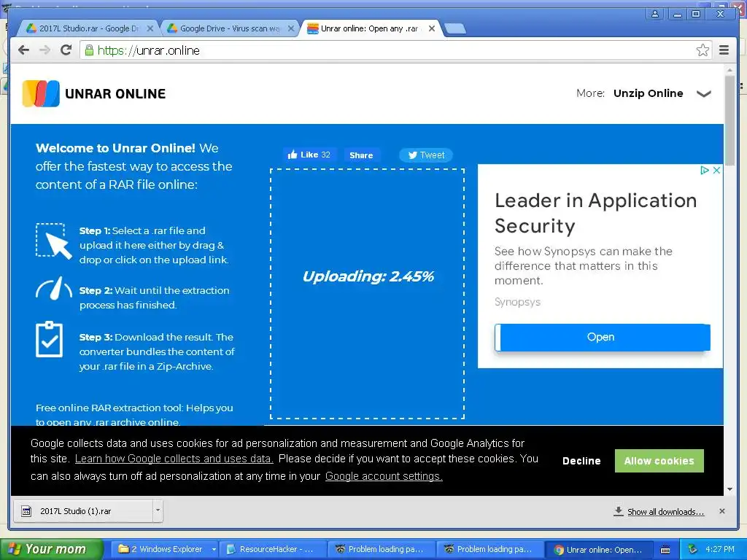
Task: Click the taskbar clock showing 4:27 PM
Action: pos(720,549)
